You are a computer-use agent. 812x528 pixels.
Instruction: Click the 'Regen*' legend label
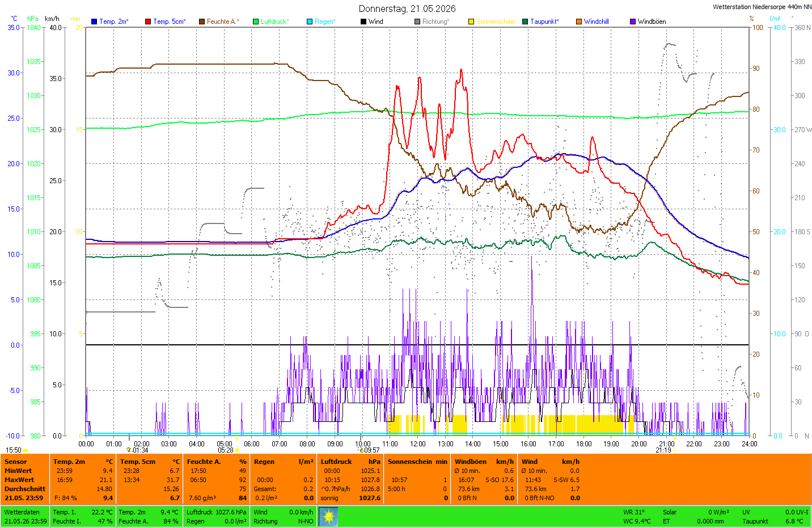tap(325, 22)
